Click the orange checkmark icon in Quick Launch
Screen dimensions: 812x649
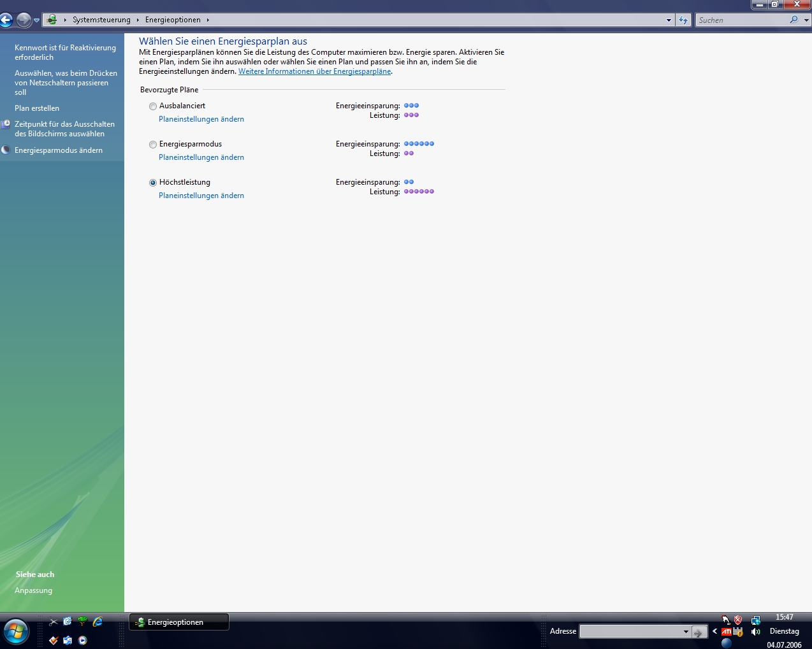point(53,640)
